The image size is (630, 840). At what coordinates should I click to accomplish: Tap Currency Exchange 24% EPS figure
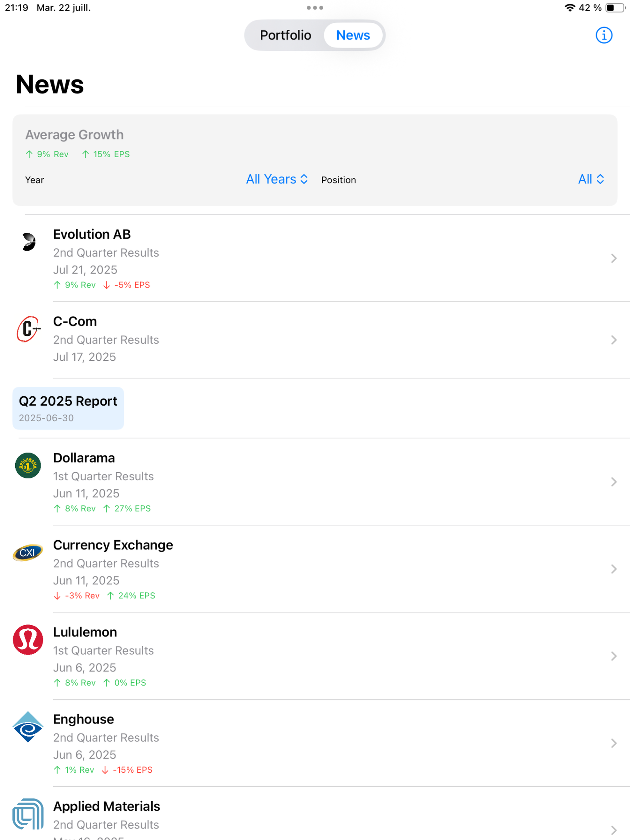131,596
